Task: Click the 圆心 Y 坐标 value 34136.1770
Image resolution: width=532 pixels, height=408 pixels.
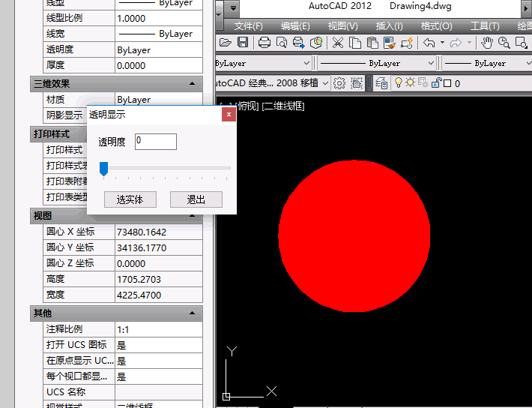Action: click(159, 248)
